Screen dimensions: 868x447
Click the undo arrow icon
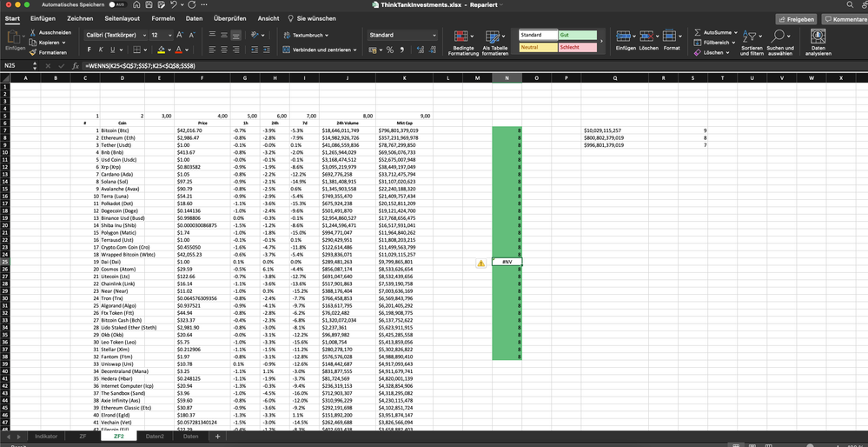(174, 4)
